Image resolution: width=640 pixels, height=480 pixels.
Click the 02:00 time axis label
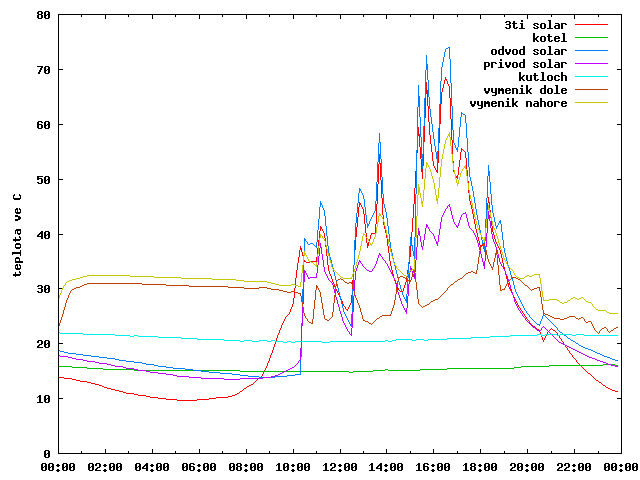[105, 467]
